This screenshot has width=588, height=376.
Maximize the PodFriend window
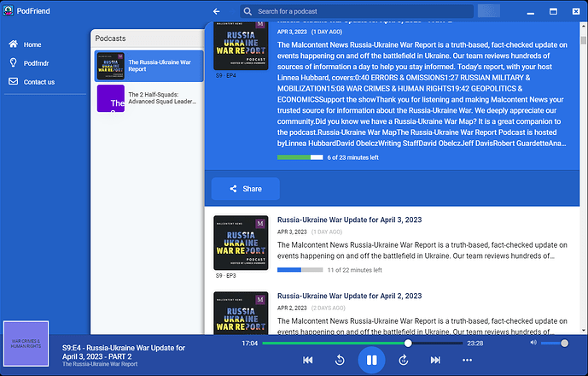click(x=553, y=11)
